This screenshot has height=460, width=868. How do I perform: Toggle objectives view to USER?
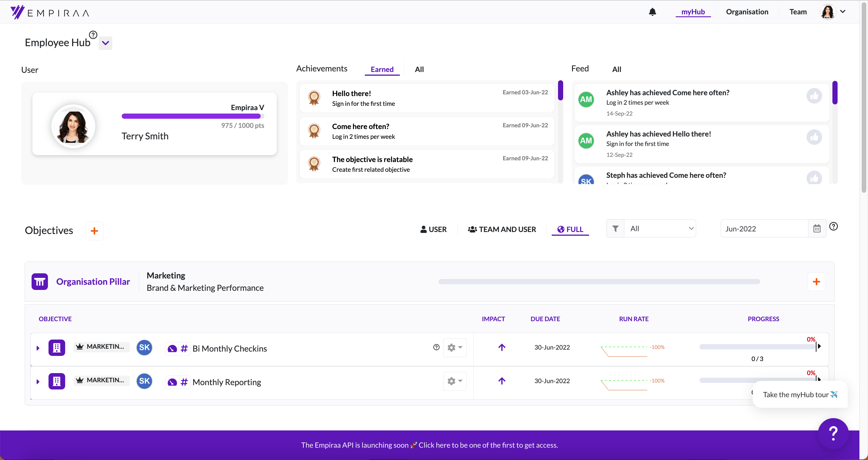pyautogui.click(x=433, y=229)
